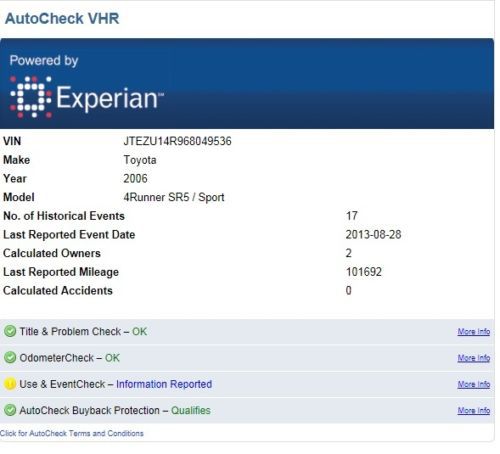This screenshot has width=500, height=454.
Task: Click the Powered by text in banner
Action: pos(44,61)
